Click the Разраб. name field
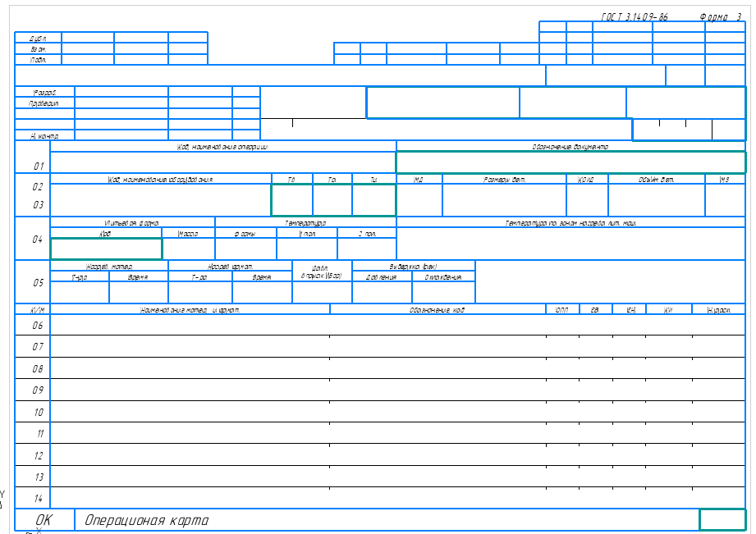 (121, 92)
